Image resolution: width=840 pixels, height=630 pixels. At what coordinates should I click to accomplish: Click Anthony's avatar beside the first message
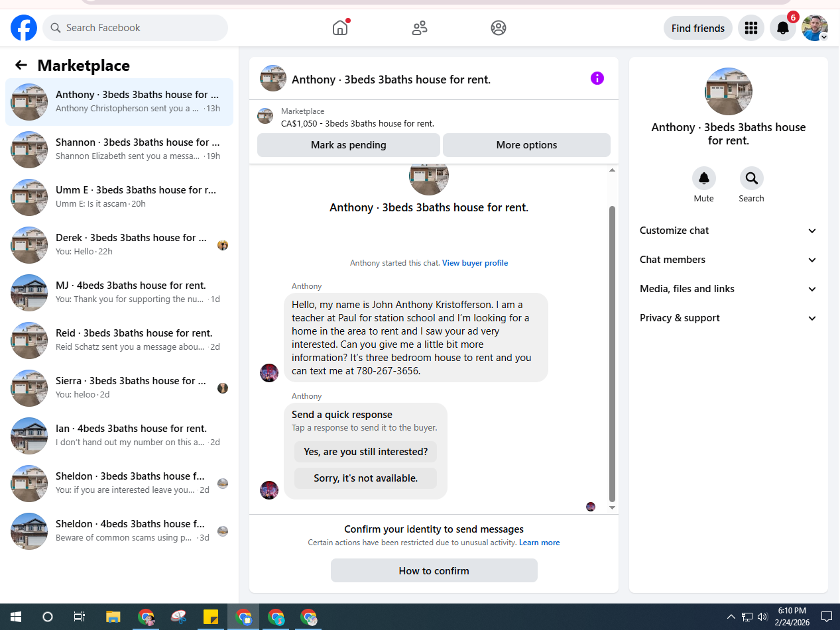(269, 372)
